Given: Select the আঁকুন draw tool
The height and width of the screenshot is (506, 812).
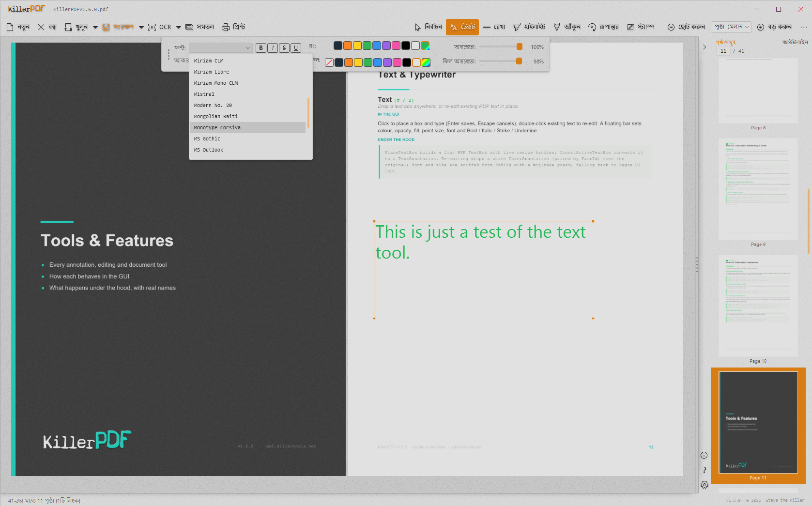Looking at the screenshot, I should click(567, 27).
